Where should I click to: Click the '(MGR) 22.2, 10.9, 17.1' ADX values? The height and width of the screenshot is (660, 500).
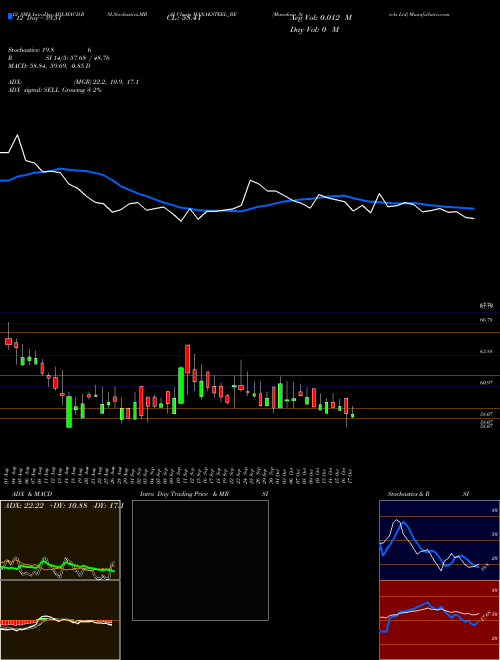pyautogui.click(x=106, y=82)
